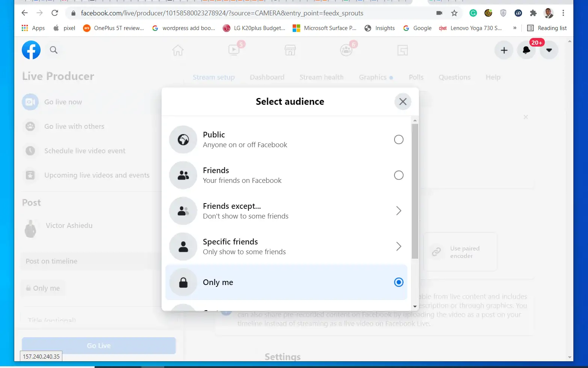Switch to the Dashboard tab
The height and width of the screenshot is (368, 588).
pos(267,77)
